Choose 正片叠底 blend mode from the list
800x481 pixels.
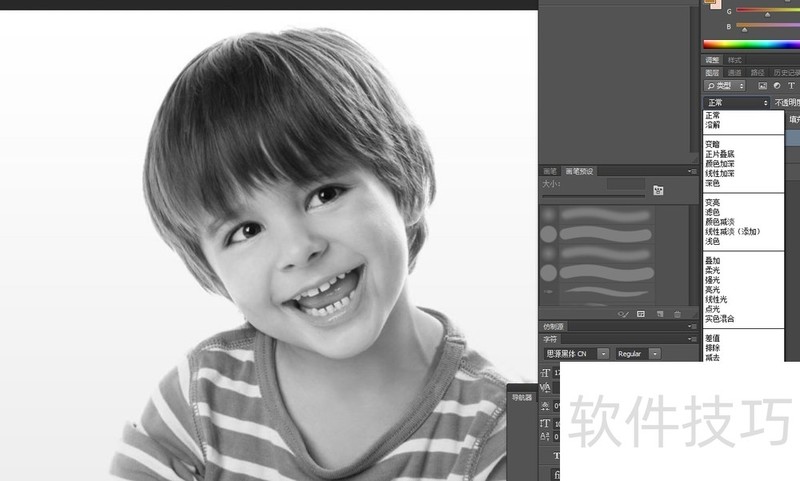(x=720, y=154)
